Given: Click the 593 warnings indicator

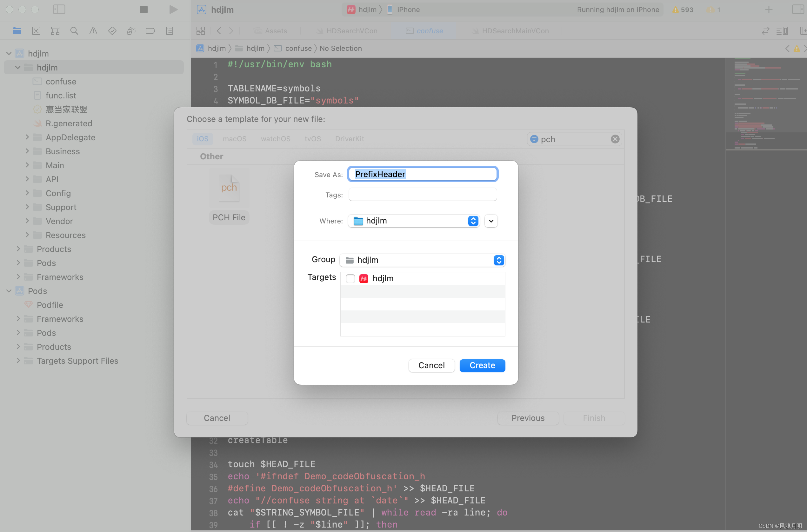Looking at the screenshot, I should point(683,10).
